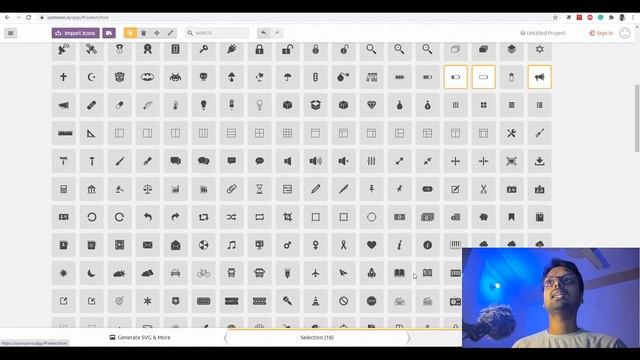Select the paperclip icon
Screen dimensions: 640x360
tap(231, 189)
